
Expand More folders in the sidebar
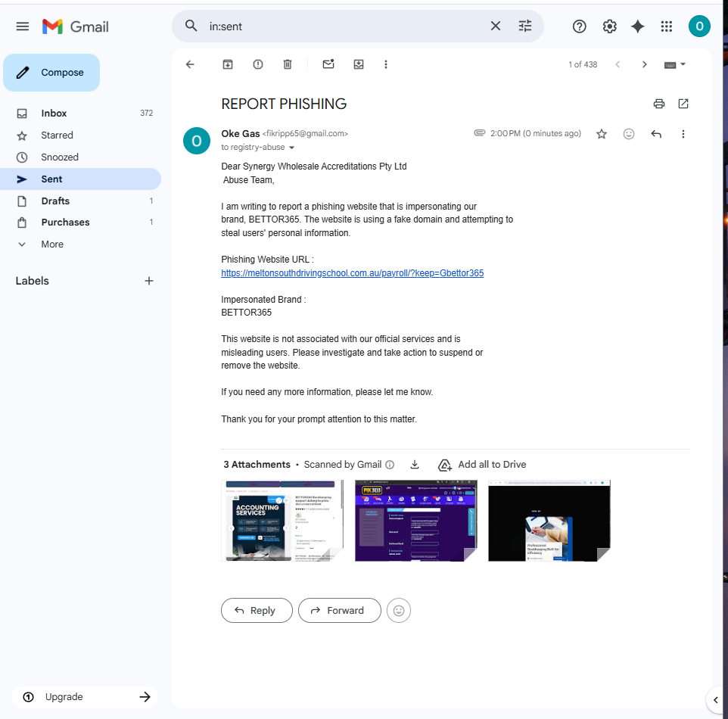tap(80, 244)
